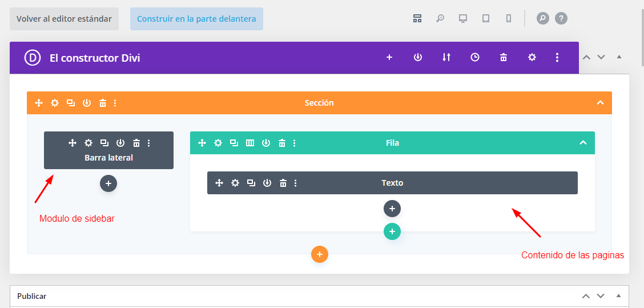Add module below Texto with gray plus
Viewport: 644px width, 308px height.
(392, 209)
